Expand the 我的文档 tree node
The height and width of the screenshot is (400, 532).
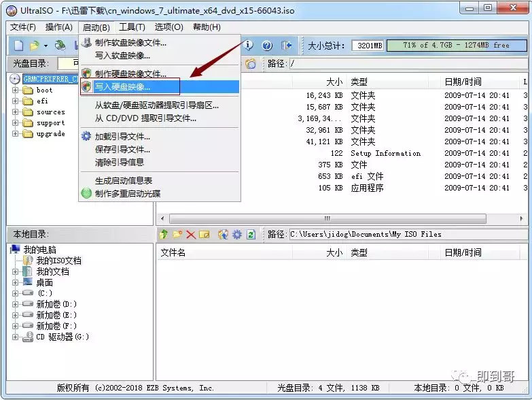tap(15, 271)
